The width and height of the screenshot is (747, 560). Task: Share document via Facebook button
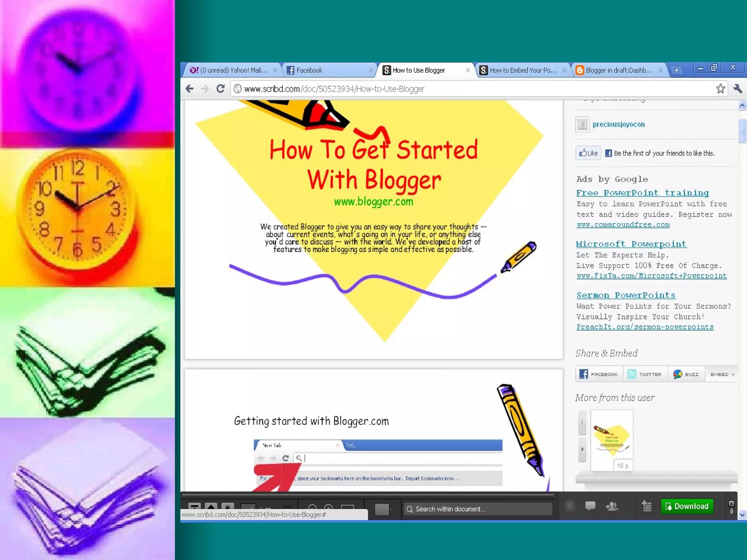click(599, 374)
